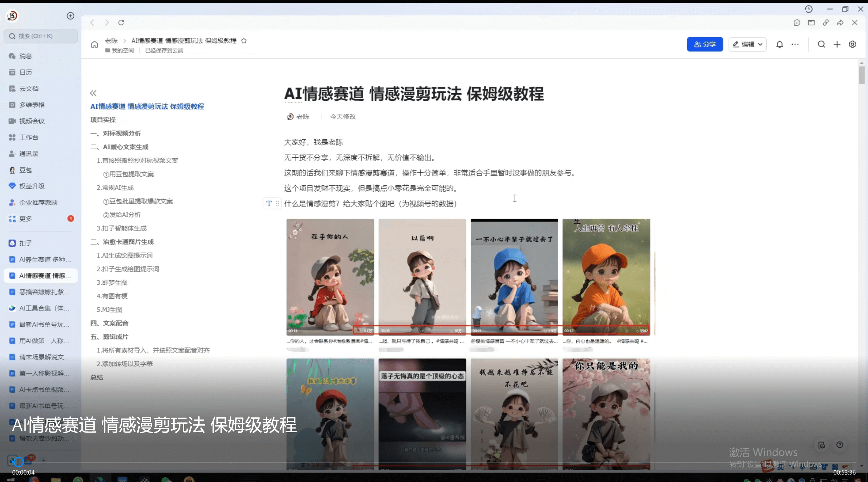Click the 分享 share button

[x=704, y=44]
